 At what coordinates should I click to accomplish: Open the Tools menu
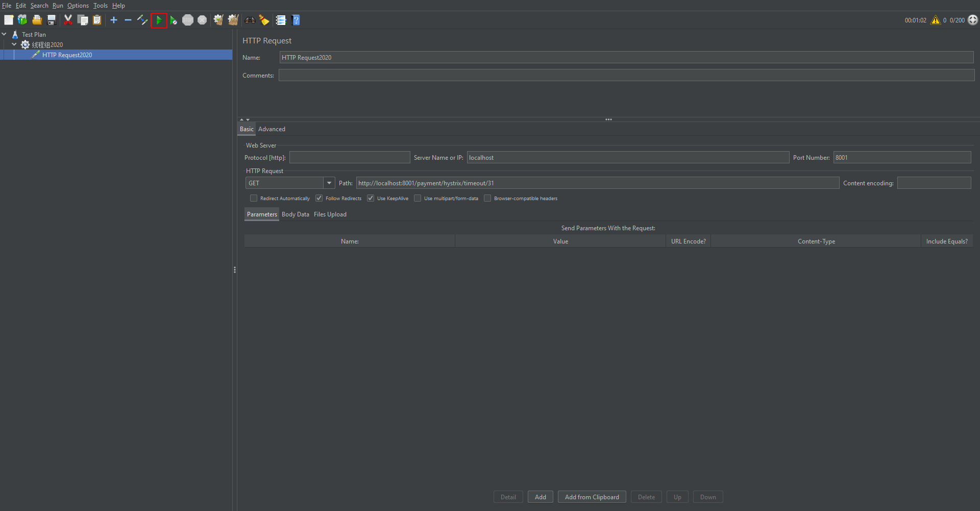coord(101,6)
